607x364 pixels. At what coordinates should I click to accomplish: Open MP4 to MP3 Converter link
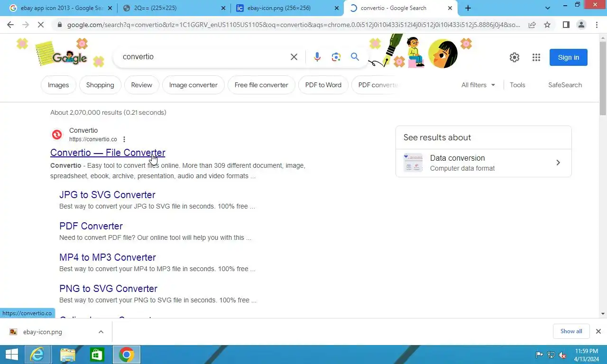[108, 257]
